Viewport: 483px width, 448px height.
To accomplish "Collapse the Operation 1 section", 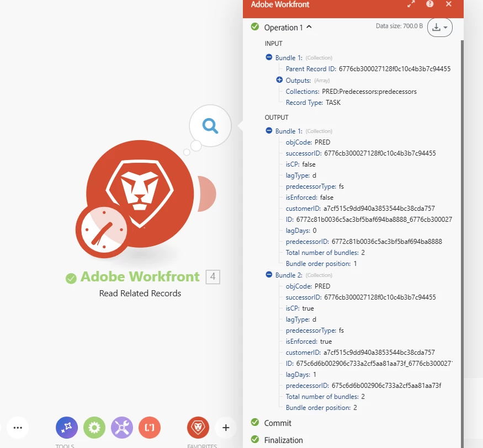I will tap(309, 27).
